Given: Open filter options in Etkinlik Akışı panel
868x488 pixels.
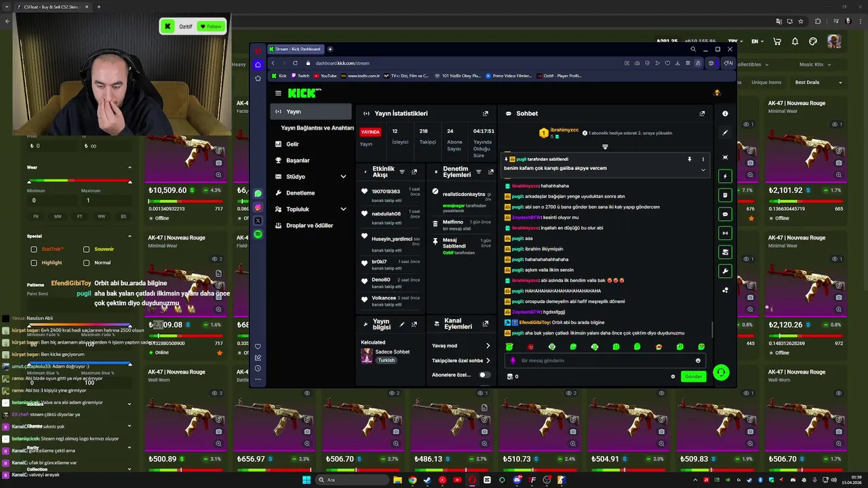Looking at the screenshot, I should (402, 172).
